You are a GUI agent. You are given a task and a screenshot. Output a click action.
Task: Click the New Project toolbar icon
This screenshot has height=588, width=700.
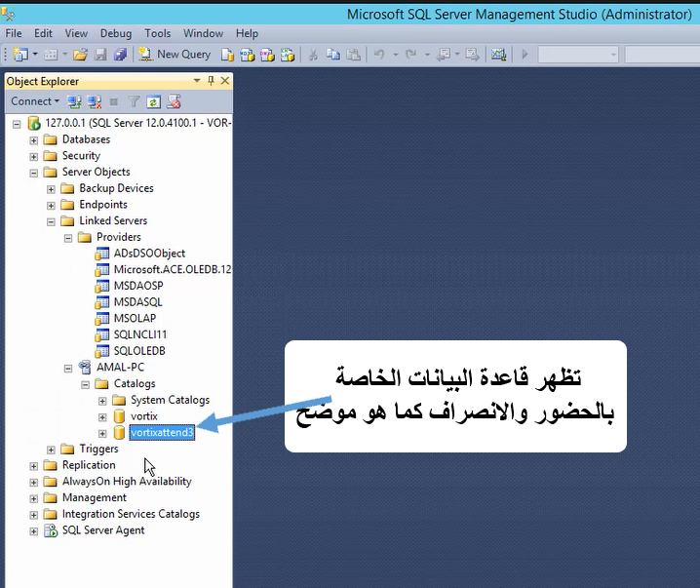pos(20,55)
